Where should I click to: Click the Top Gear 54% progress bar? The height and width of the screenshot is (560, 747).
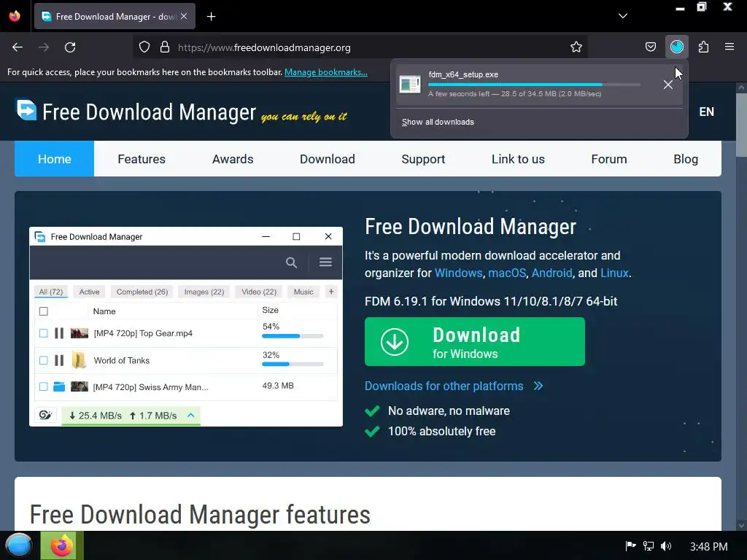pyautogui.click(x=293, y=336)
